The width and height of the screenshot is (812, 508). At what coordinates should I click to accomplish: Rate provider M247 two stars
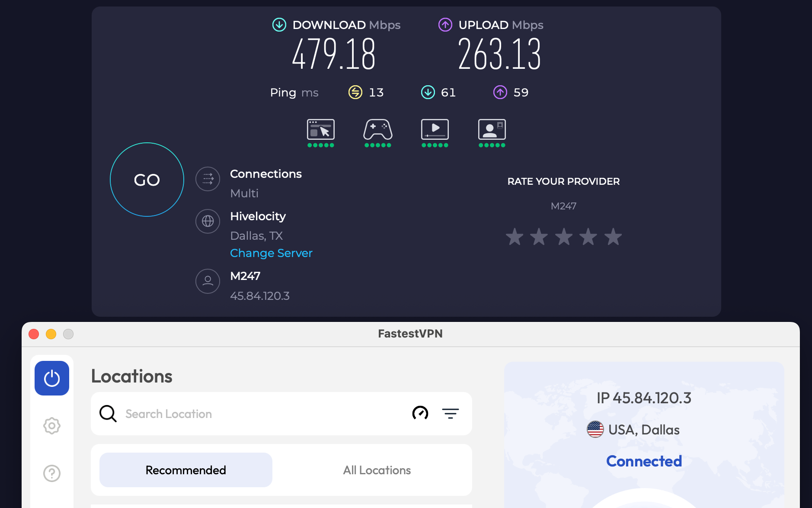point(539,237)
